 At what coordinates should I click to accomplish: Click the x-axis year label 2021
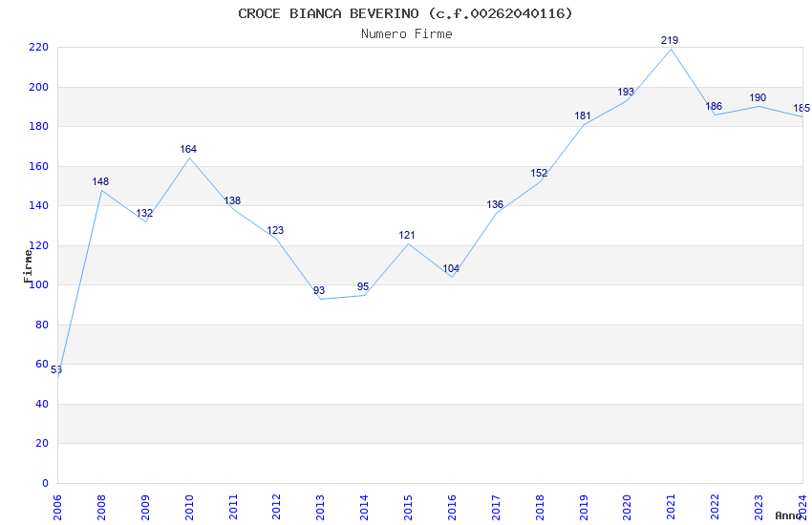(x=672, y=506)
